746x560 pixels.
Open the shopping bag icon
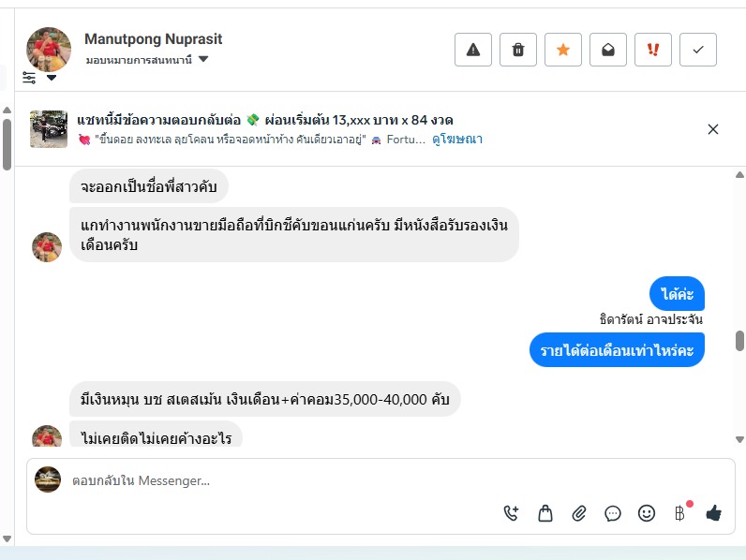pos(545,512)
